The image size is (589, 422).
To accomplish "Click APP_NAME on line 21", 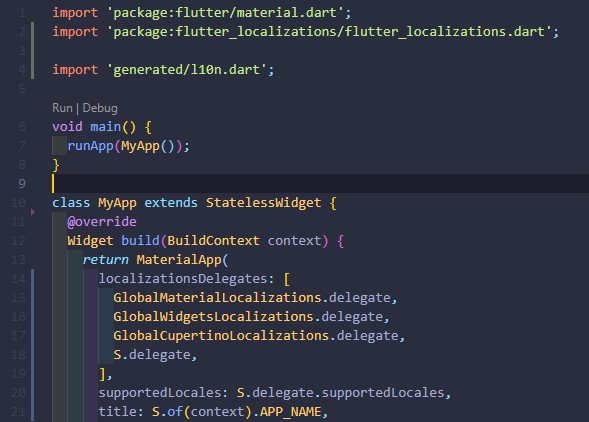I will 290,412.
